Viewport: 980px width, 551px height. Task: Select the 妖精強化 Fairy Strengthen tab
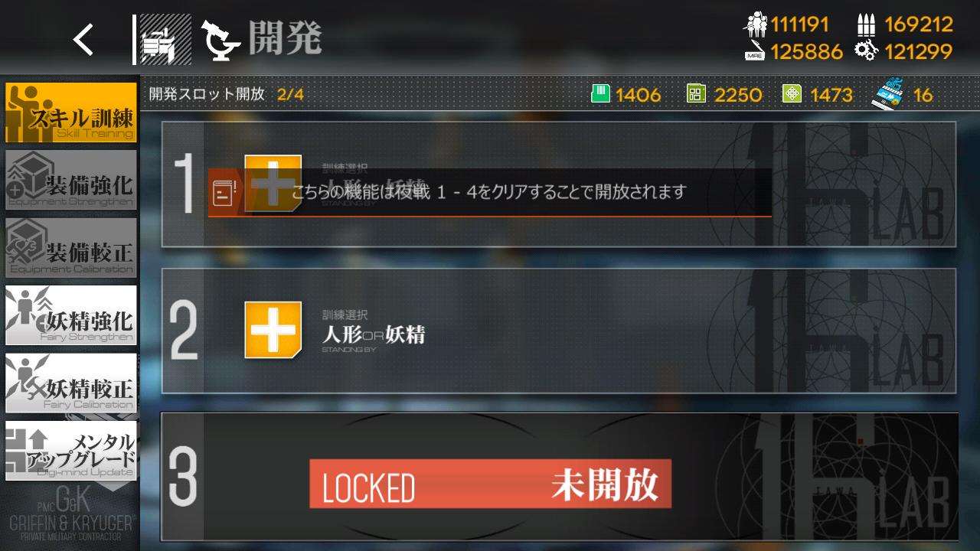[x=71, y=315]
